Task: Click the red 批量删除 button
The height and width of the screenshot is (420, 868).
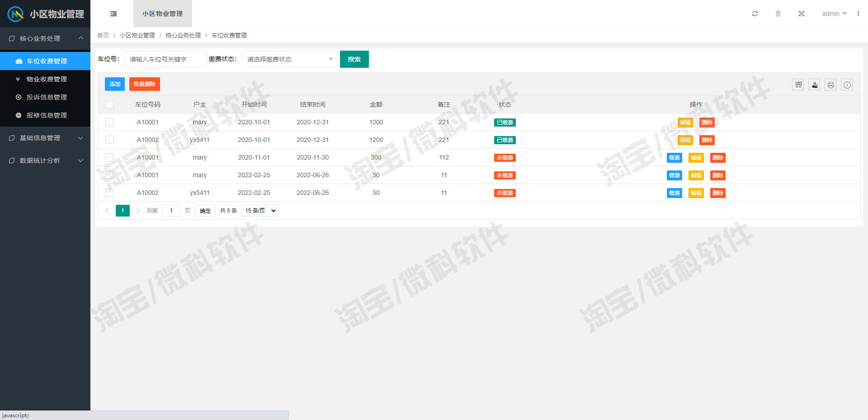Action: (x=145, y=84)
